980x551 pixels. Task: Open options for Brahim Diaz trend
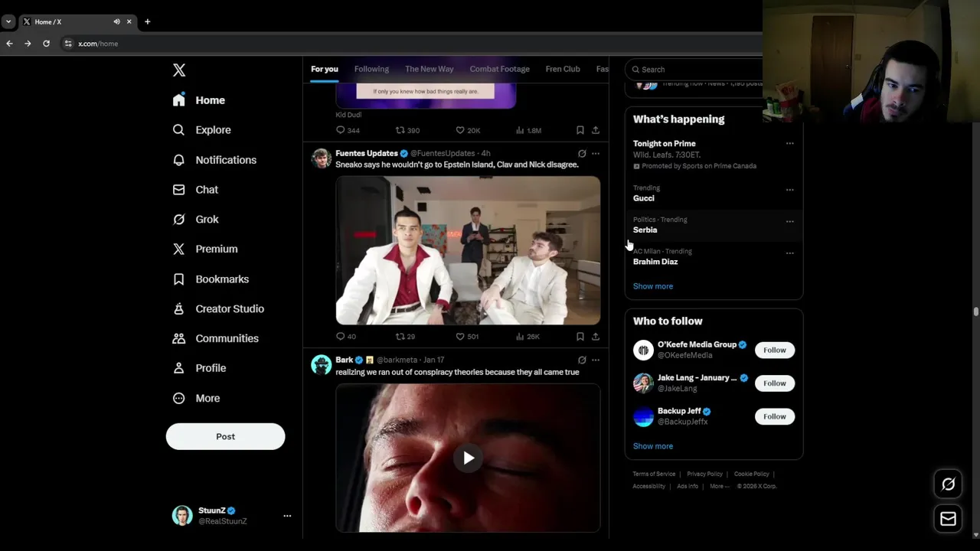point(789,253)
